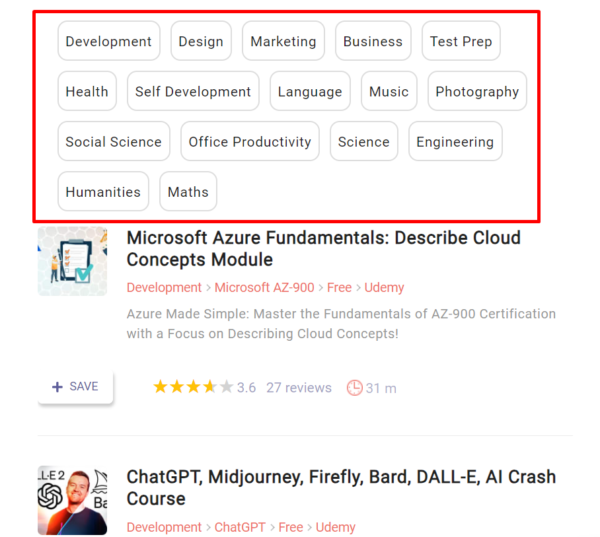Filter courses by Business category
The width and height of the screenshot is (600, 537).
373,41
